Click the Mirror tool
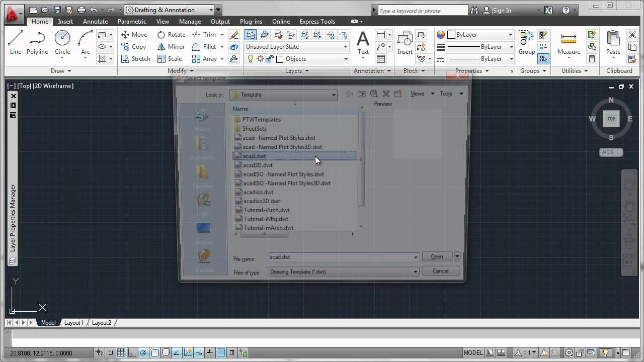Image resolution: width=644 pixels, height=362 pixels. coord(171,47)
